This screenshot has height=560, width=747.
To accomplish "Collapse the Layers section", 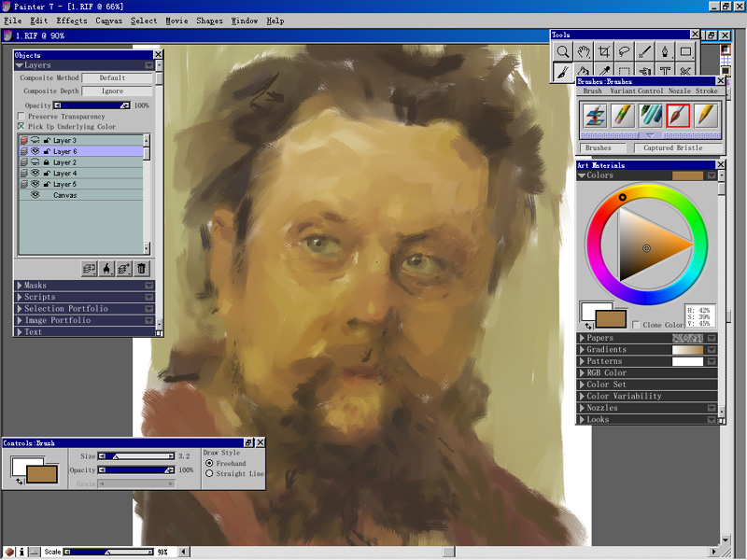I will [x=20, y=65].
